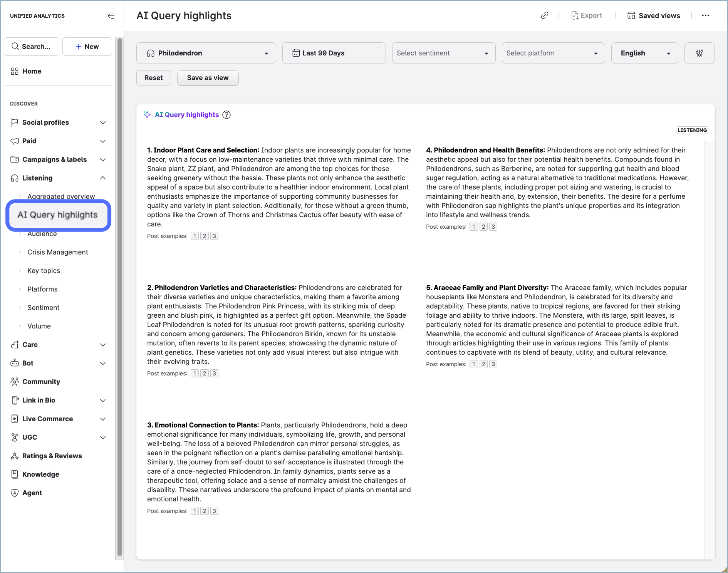The width and height of the screenshot is (728, 573).
Task: Copy page link via chain icon
Action: (x=544, y=15)
